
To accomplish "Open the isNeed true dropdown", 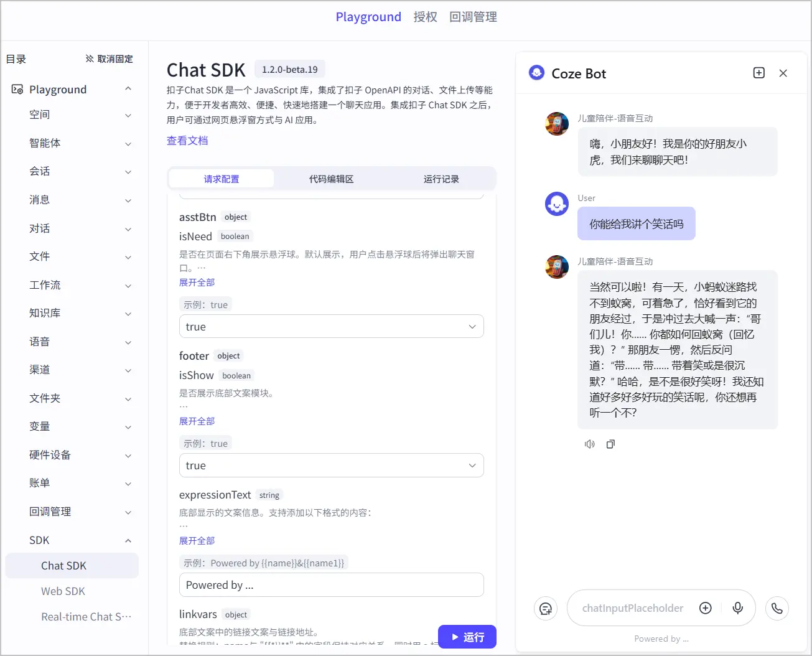I will [332, 327].
